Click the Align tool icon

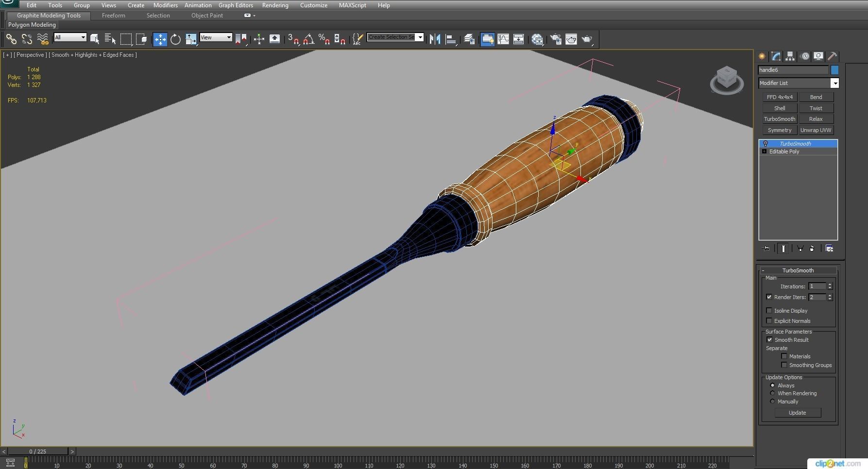[x=451, y=39]
